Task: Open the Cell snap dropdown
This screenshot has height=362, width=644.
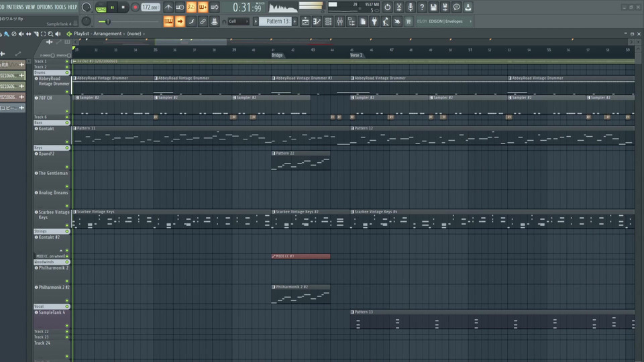Action: pos(239,21)
